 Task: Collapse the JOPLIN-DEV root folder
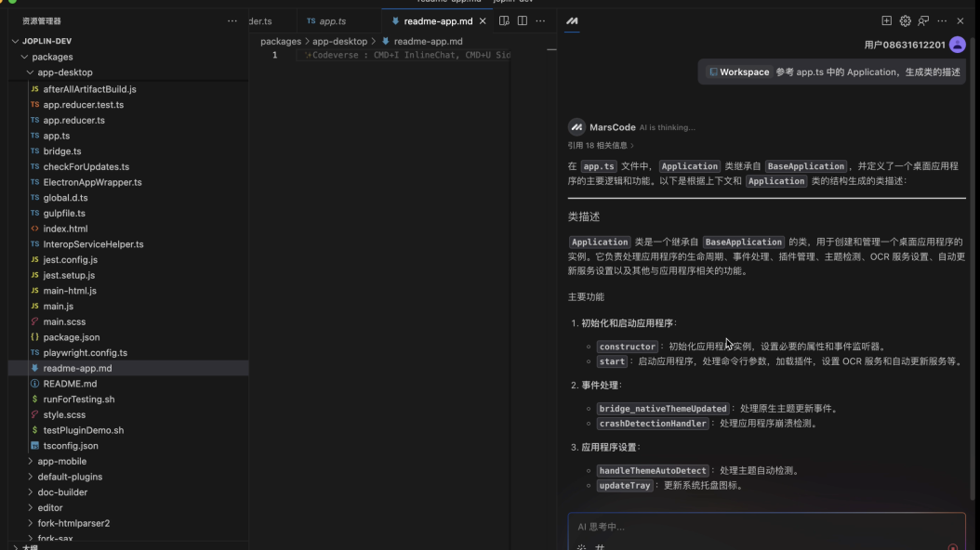(15, 42)
